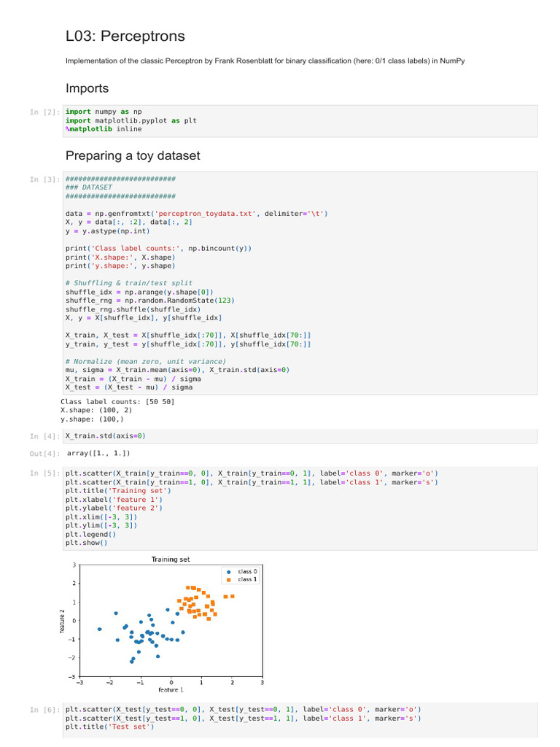The height and width of the screenshot is (747, 560).
Task: Click the 'plt.xlim([-3, 3])' line
Action: point(101,517)
